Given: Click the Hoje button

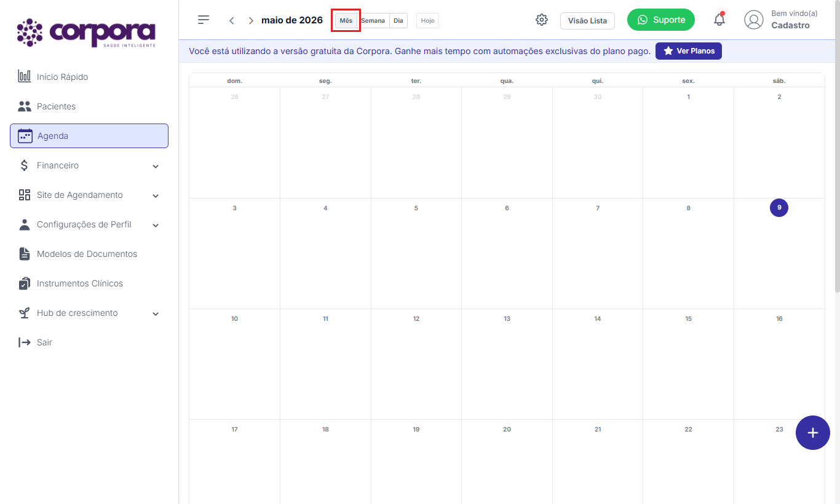Looking at the screenshot, I should click(427, 20).
